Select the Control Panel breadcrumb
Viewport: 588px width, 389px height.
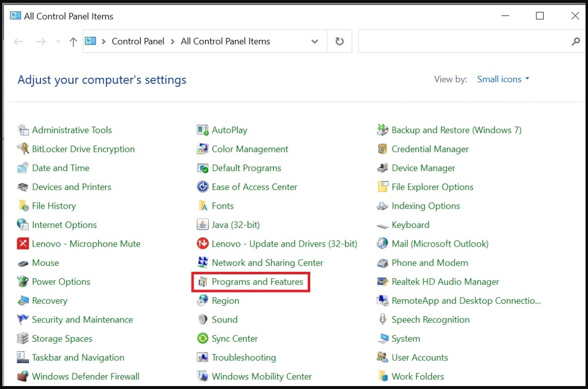pyautogui.click(x=138, y=41)
